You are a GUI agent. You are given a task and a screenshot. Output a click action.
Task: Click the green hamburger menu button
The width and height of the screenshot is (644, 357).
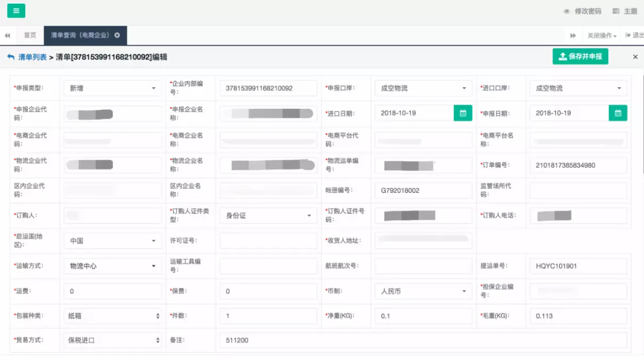tap(16, 11)
